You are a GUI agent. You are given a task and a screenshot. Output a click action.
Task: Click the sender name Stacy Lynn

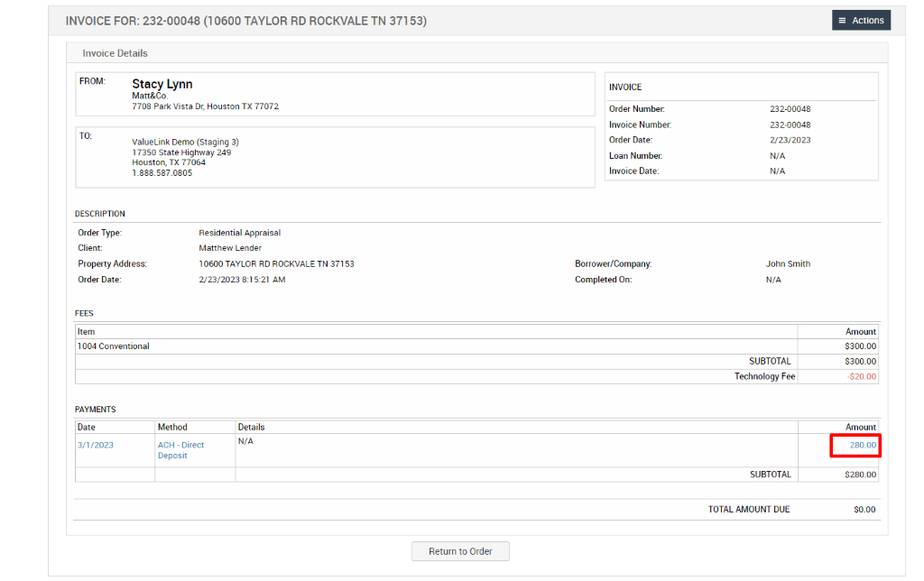tap(161, 83)
